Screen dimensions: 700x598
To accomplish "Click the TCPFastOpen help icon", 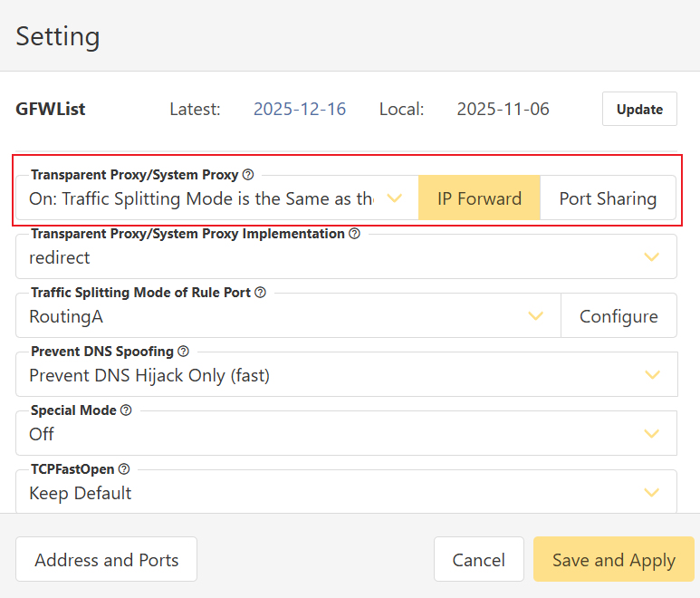I will (124, 469).
